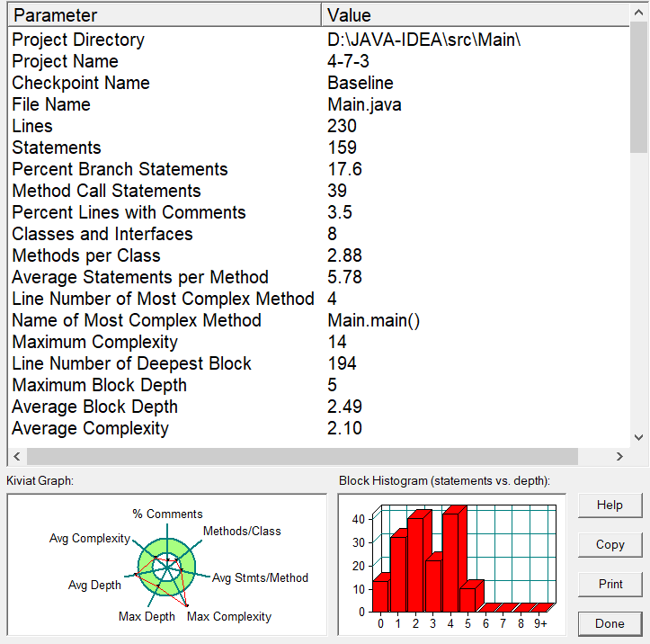The image size is (650, 644).
Task: Click the Value column header
Action: [476, 15]
